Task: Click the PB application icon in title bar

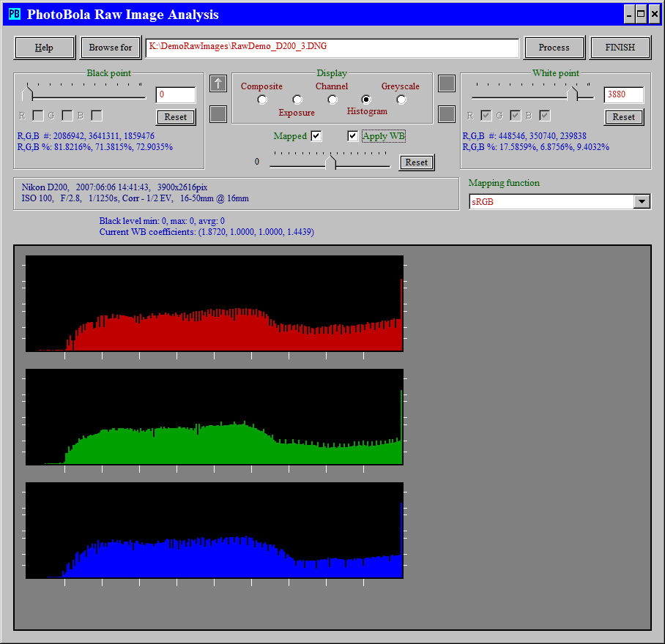Action: pos(14,15)
